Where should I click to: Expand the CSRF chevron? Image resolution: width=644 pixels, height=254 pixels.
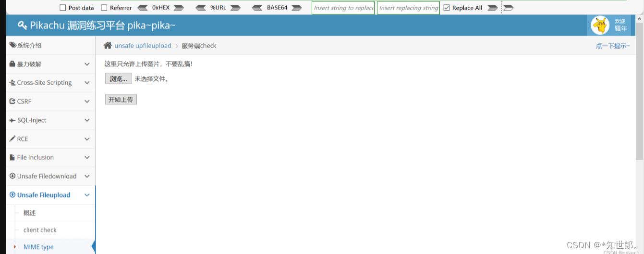[87, 102]
